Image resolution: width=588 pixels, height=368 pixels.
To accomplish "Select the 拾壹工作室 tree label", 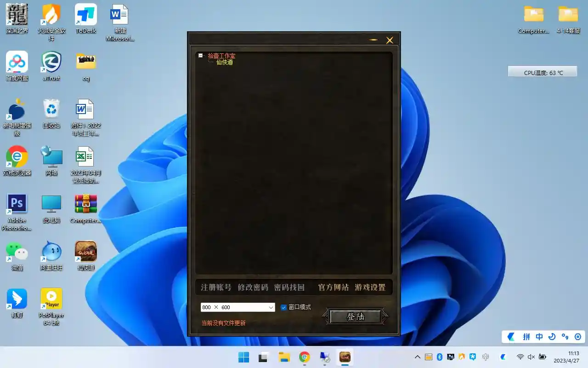I will tap(221, 56).
